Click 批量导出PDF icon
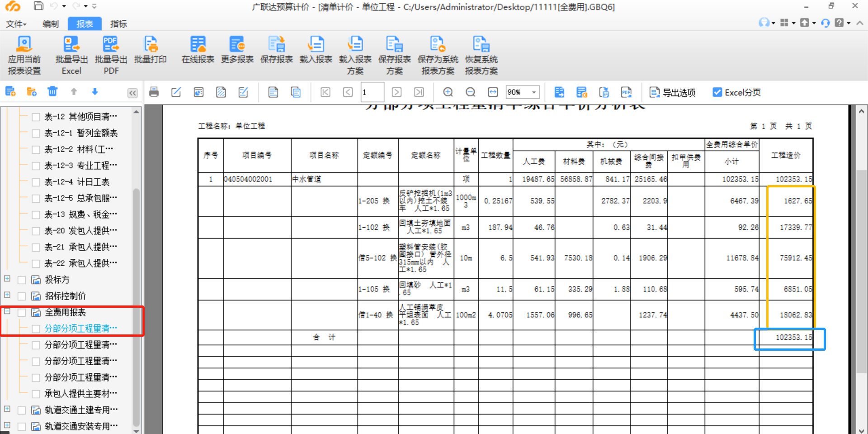Viewport: 868px width, 434px height. click(x=111, y=55)
